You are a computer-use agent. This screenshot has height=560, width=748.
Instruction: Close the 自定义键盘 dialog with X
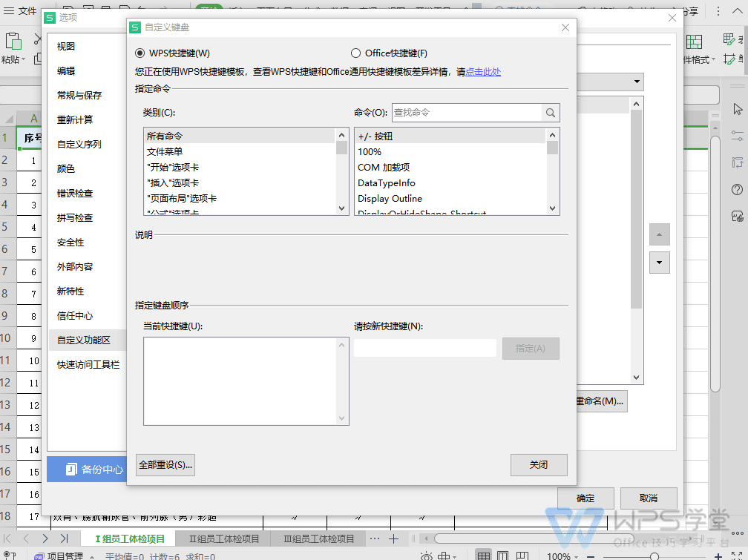tap(565, 27)
